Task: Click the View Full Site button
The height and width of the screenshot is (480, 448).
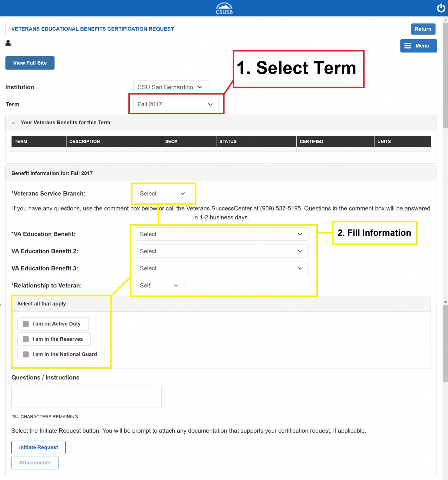Action: coord(30,63)
